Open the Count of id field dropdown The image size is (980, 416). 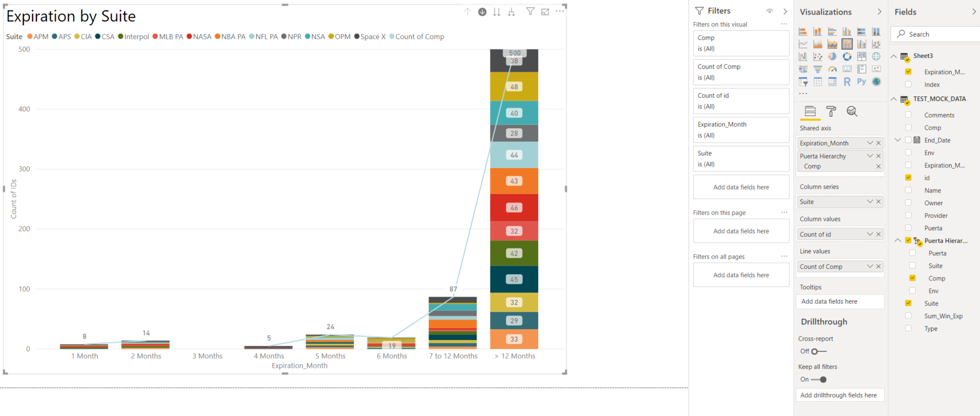[870, 234]
